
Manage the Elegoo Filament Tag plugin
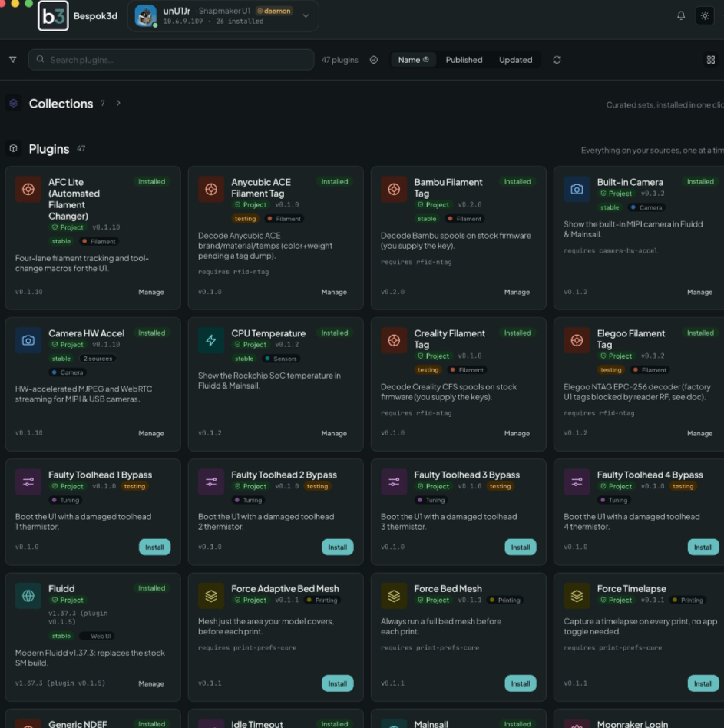[700, 433]
